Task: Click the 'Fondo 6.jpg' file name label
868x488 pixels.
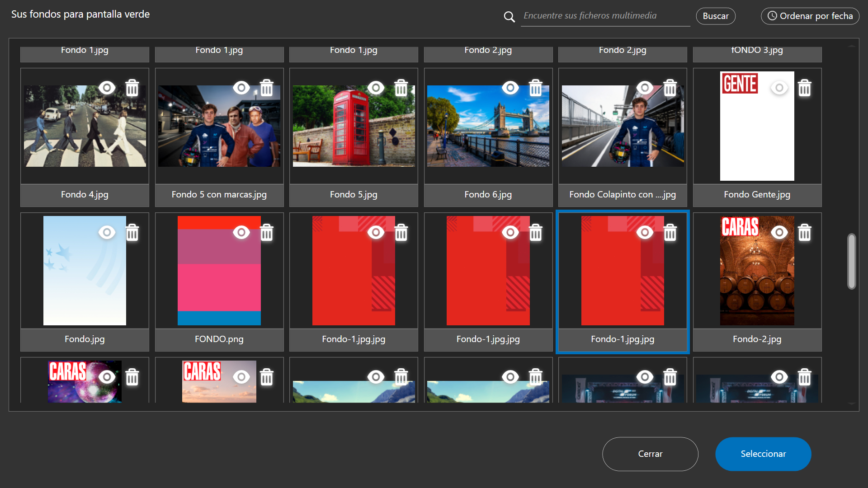Action: 488,195
